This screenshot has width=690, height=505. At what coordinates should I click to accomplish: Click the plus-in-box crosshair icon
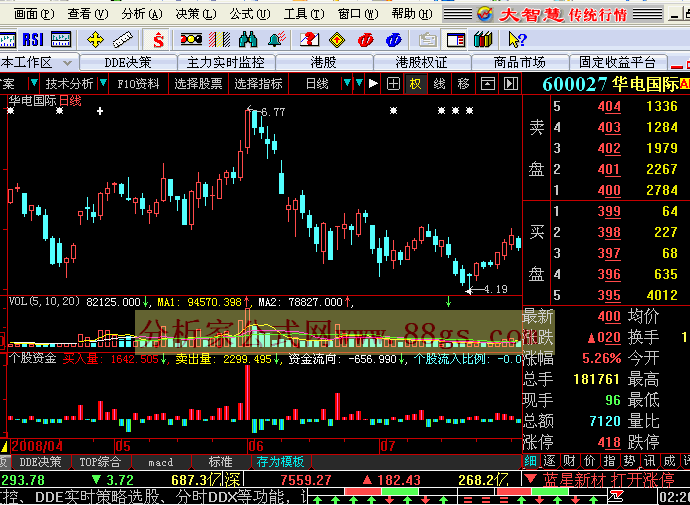tap(393, 84)
